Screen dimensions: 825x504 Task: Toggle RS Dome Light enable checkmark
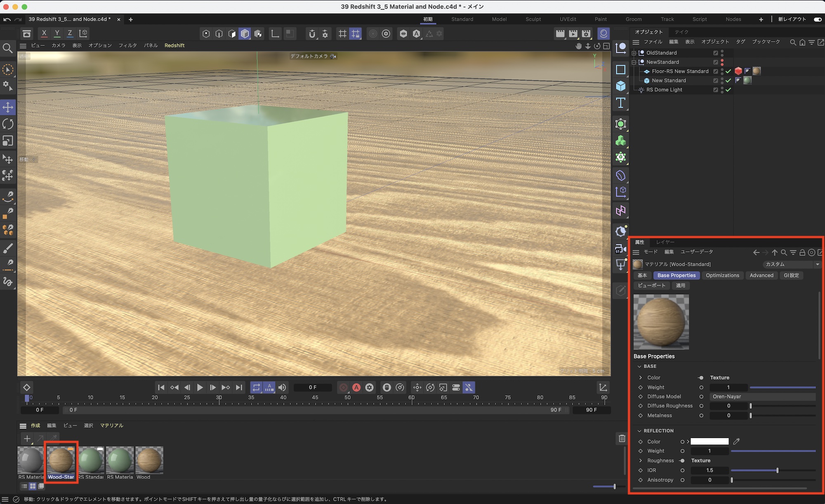point(728,90)
